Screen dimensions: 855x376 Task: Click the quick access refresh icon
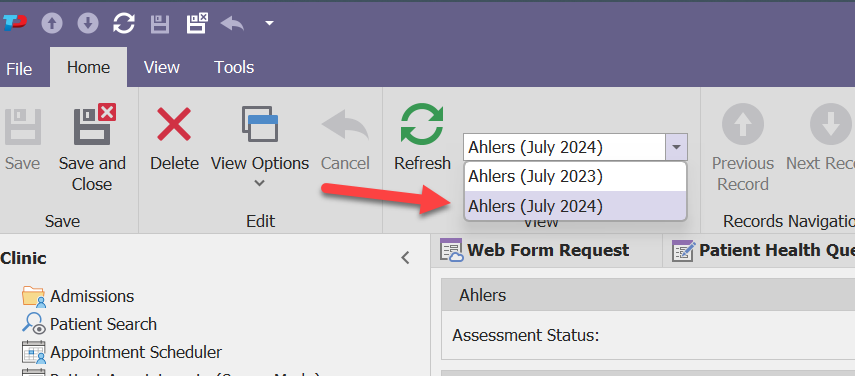coord(124,23)
